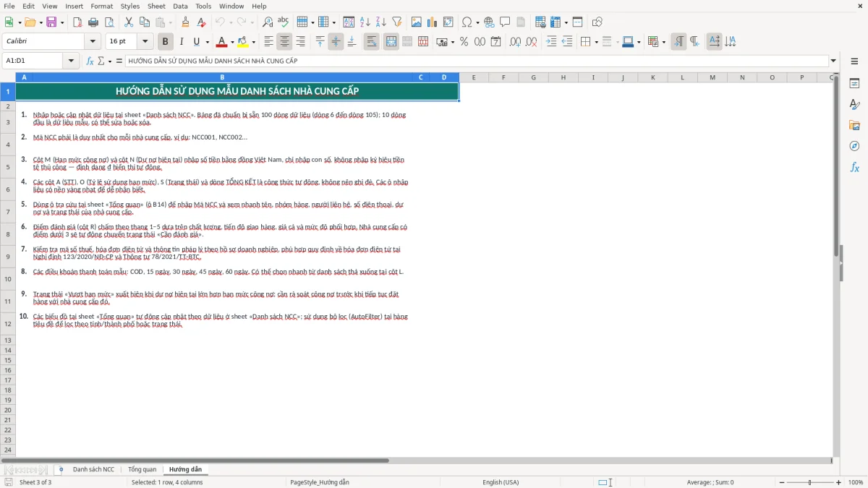This screenshot has width=868, height=488.
Task: Zoom out with the minus button
Action: pos(783,482)
